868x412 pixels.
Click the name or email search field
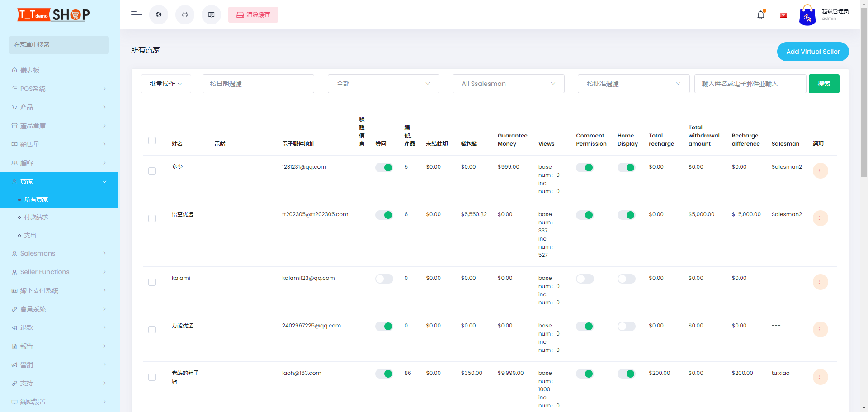[750, 84]
